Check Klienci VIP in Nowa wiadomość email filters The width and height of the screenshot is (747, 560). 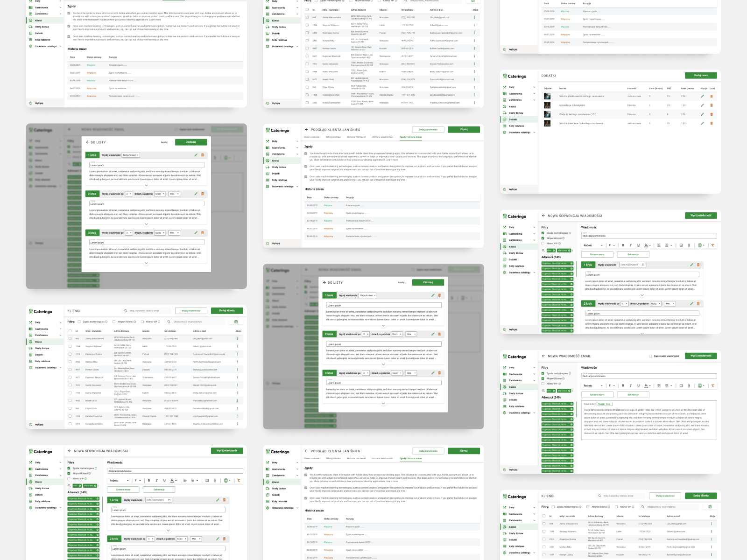(543, 384)
